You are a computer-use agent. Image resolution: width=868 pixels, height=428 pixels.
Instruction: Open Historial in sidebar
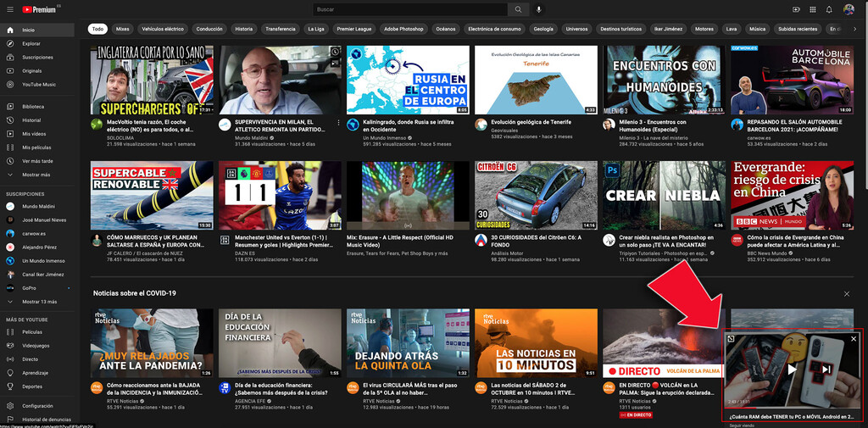37,120
